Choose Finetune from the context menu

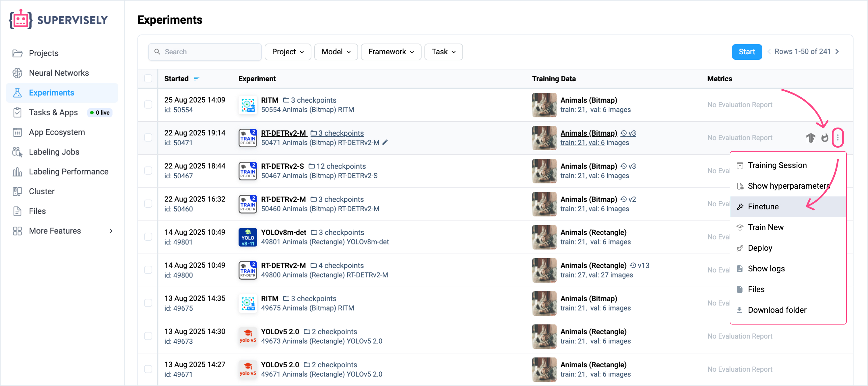coord(763,206)
